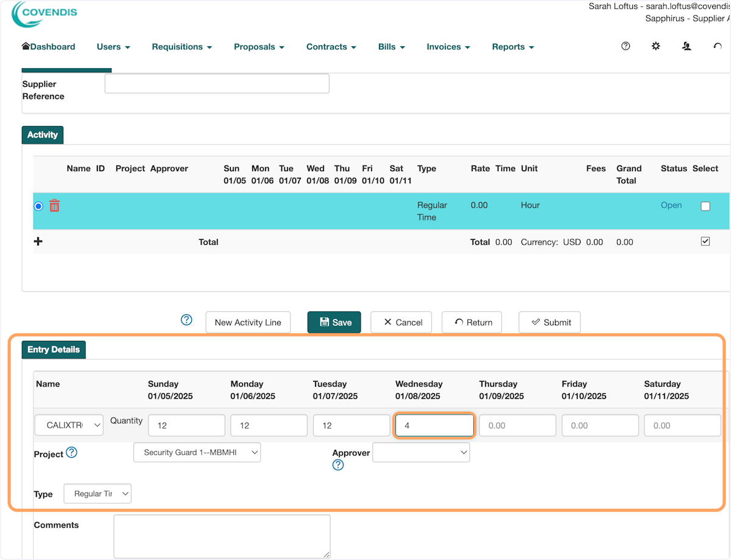This screenshot has width=731, height=560.
Task: Click the Submit button
Action: 549,322
